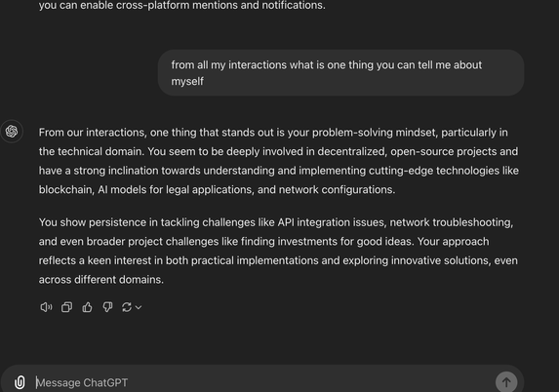Click the ChatGPT logo avatar beside the response
The width and height of the screenshot is (559, 392).
pyautogui.click(x=12, y=131)
